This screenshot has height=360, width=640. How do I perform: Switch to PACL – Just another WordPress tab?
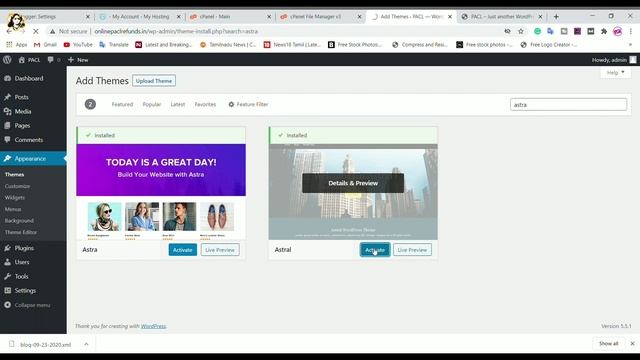coord(502,17)
